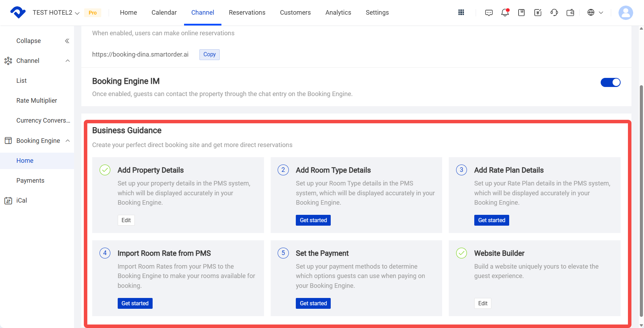Switch to the Customers tab
Viewport: 644px width, 328px height.
click(295, 13)
